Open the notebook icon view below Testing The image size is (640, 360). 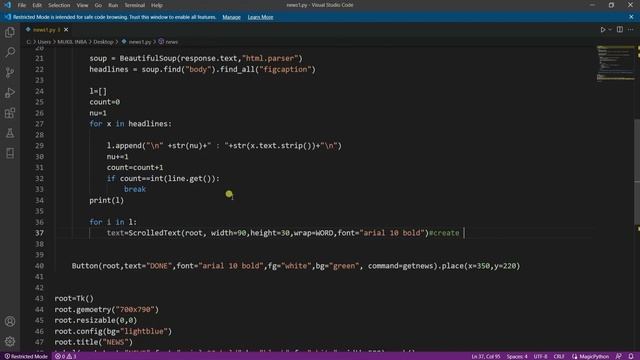click(x=10, y=153)
